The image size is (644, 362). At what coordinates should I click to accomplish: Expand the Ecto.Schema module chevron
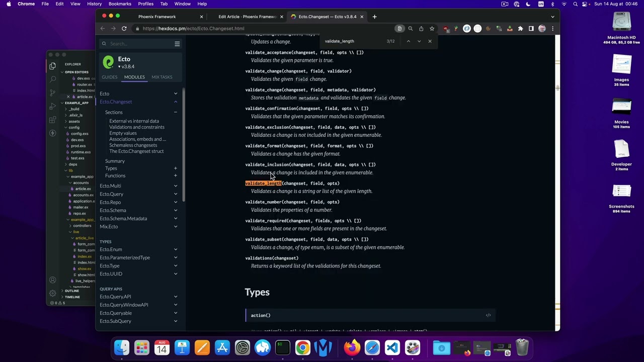[176, 210]
